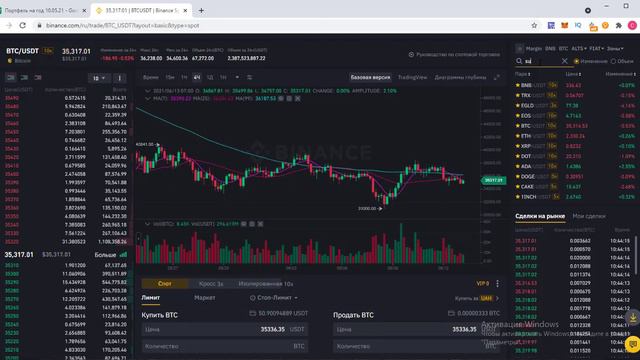Image resolution: width=640 pixels, height=360 pixels.
Task: Clear the pair search field
Action: [564, 61]
